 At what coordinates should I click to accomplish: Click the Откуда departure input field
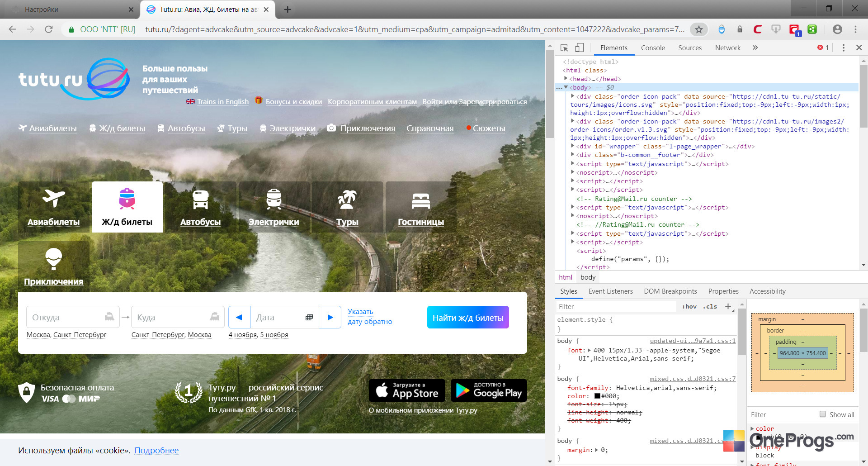[73, 317]
